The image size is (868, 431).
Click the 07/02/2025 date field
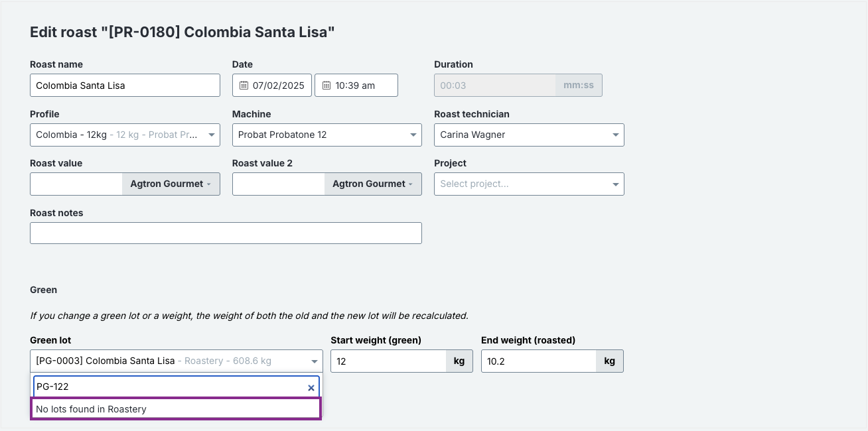pos(271,86)
